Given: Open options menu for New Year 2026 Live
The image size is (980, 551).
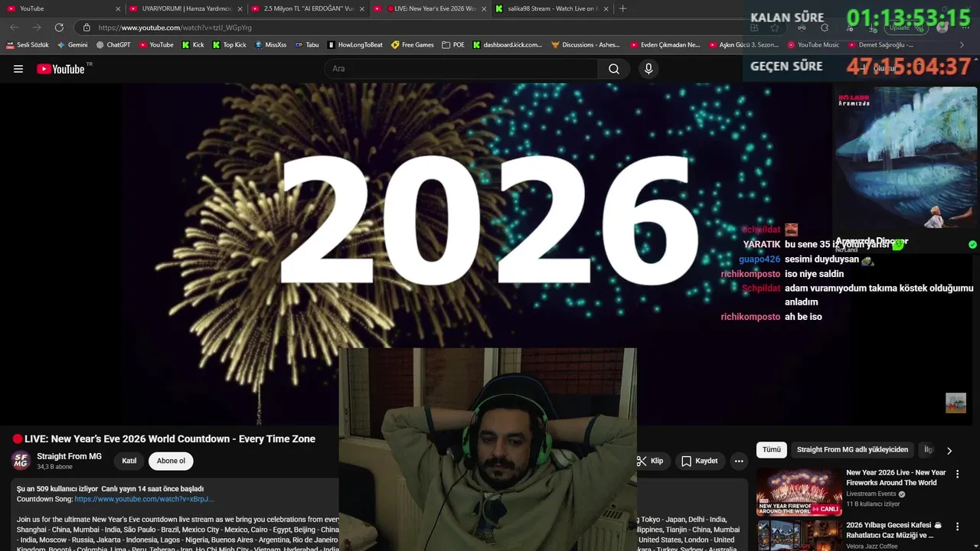Looking at the screenshot, I should pos(957,474).
